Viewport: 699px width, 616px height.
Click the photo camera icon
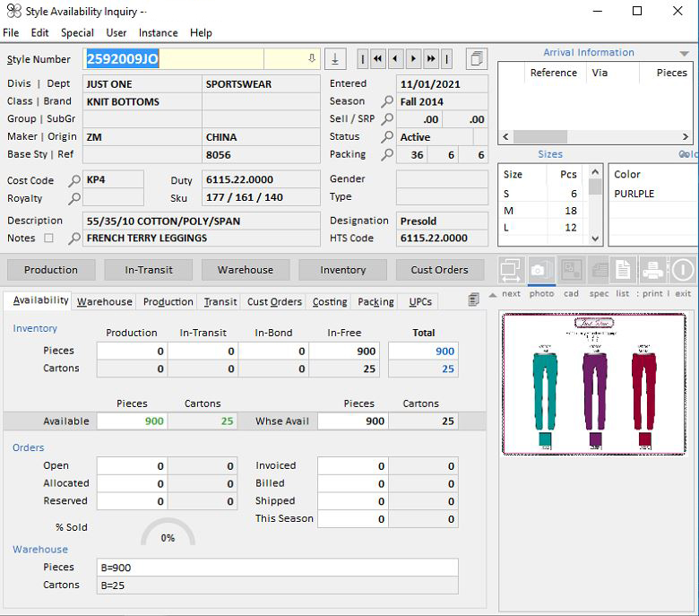tap(539, 270)
